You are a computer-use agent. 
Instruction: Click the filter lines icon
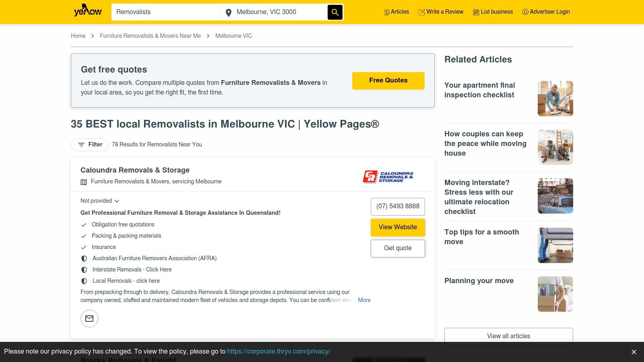pyautogui.click(x=81, y=145)
